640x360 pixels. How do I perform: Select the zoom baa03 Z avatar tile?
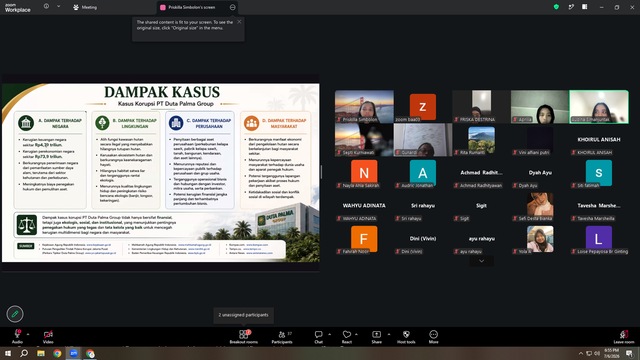tap(423, 107)
